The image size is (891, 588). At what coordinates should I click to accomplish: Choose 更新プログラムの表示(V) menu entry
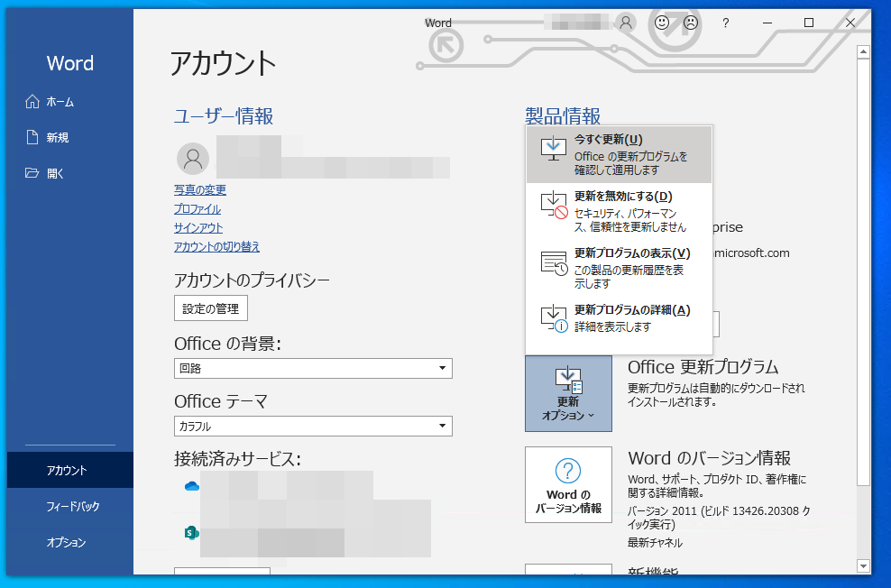click(619, 268)
